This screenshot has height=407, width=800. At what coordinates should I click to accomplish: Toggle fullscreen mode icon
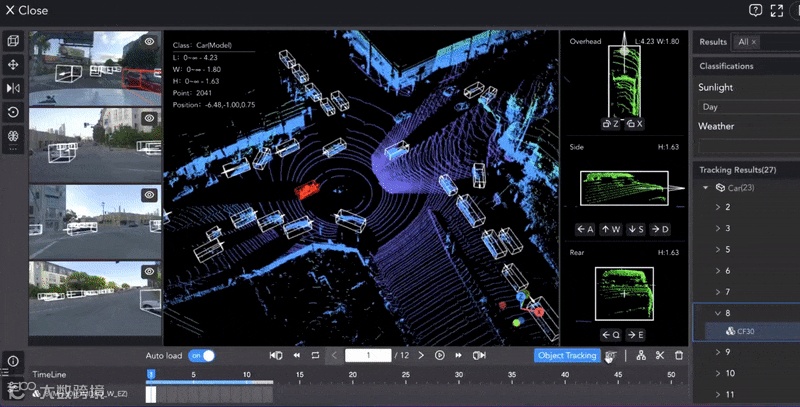click(x=777, y=10)
